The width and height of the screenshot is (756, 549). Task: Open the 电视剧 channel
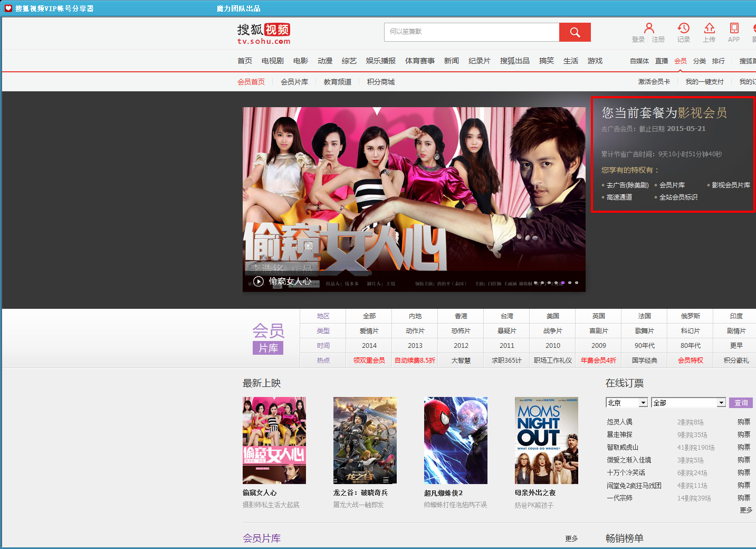click(x=273, y=61)
